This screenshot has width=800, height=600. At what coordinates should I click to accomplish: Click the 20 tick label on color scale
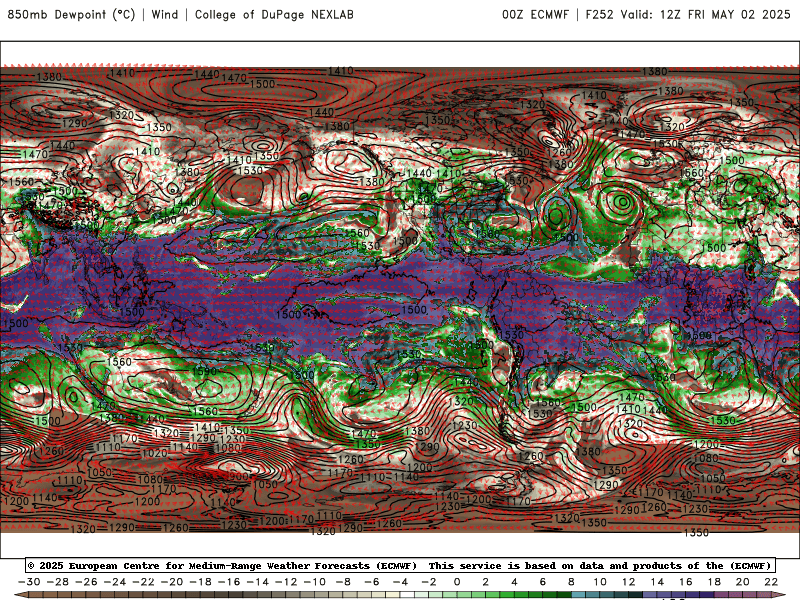click(x=743, y=582)
